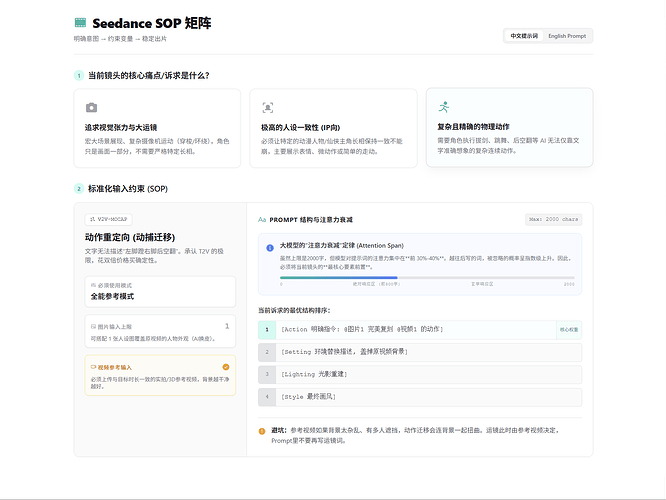Click the running figure icon on third card
The height and width of the screenshot is (500, 666).
pos(444,107)
